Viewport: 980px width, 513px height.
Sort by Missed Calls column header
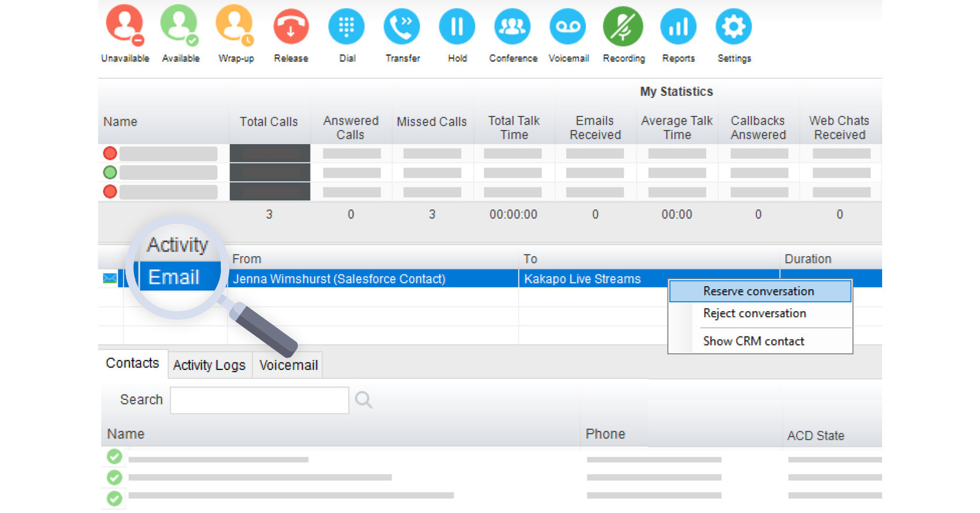[431, 122]
